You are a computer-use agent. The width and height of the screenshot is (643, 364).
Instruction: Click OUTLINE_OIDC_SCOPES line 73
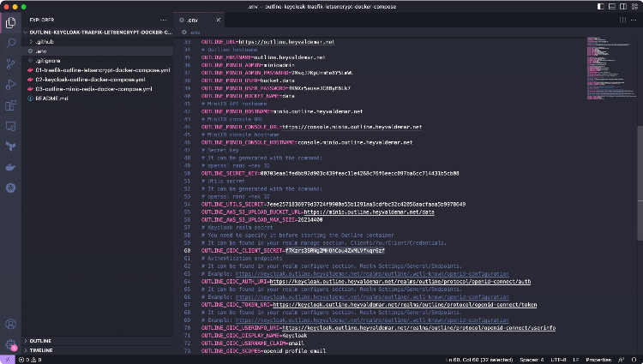point(263,351)
